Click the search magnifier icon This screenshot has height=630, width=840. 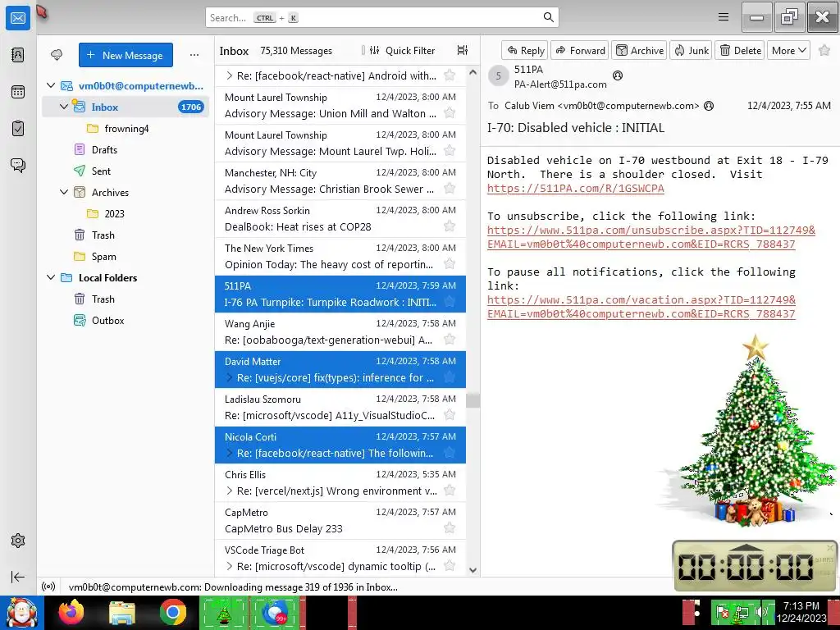click(548, 17)
